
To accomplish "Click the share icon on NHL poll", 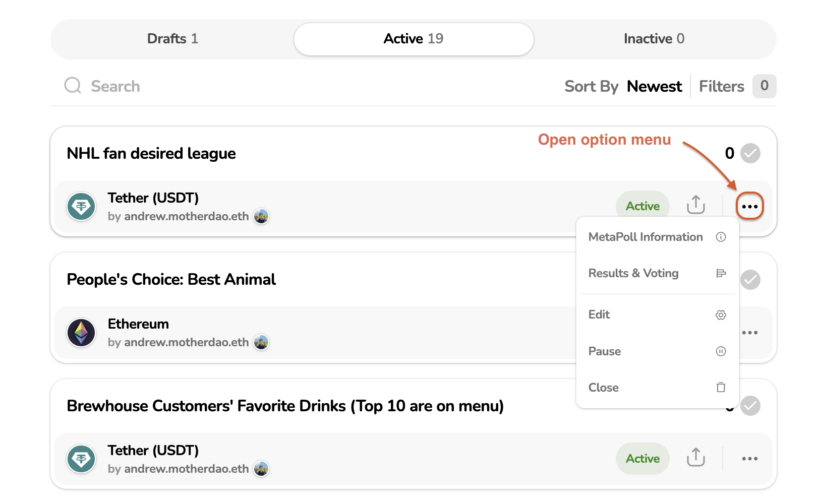I will tap(695, 205).
